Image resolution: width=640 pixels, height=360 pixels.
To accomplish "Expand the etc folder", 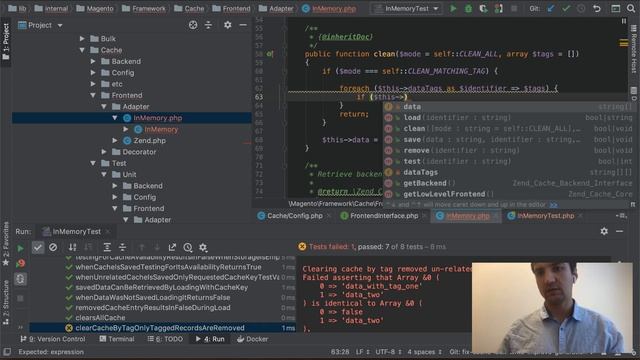I will click(93, 84).
